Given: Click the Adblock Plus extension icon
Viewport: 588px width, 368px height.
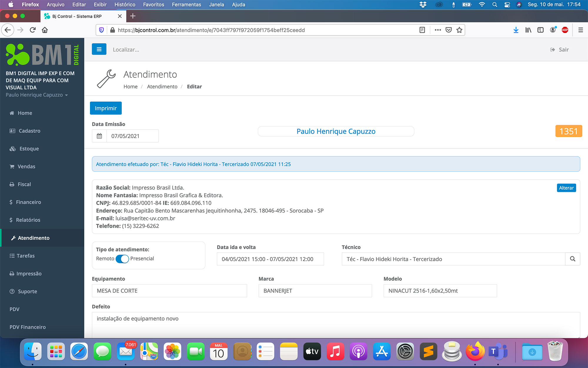Looking at the screenshot, I should (565, 30).
